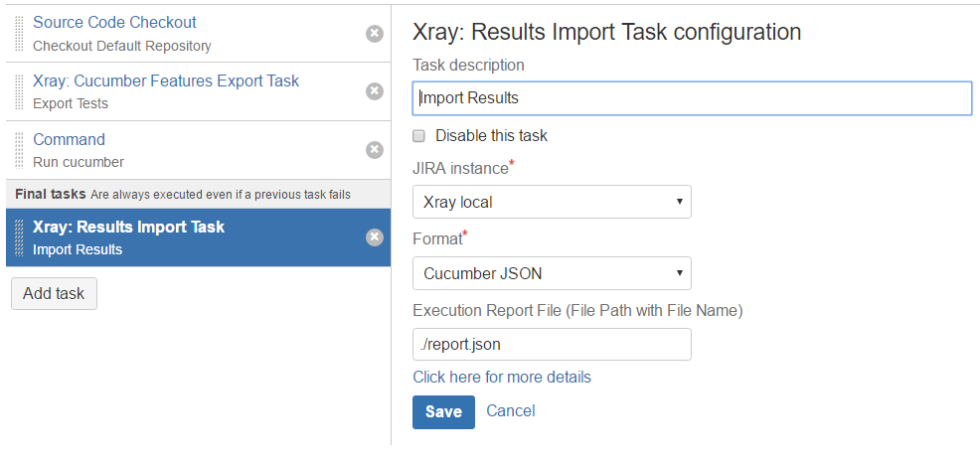
Task: Open the JIRA instance dropdown
Action: tap(552, 202)
